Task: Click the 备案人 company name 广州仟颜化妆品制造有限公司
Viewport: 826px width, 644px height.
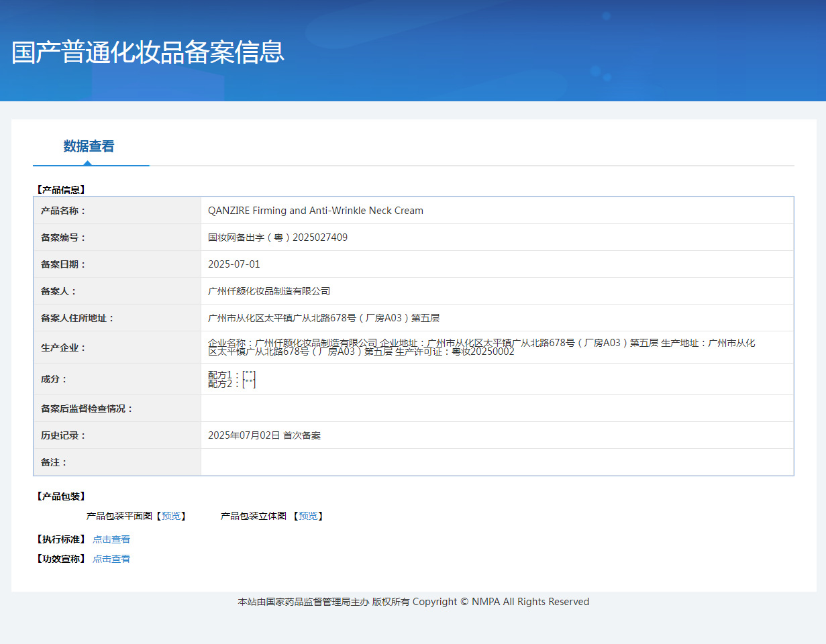Action: 269,291
